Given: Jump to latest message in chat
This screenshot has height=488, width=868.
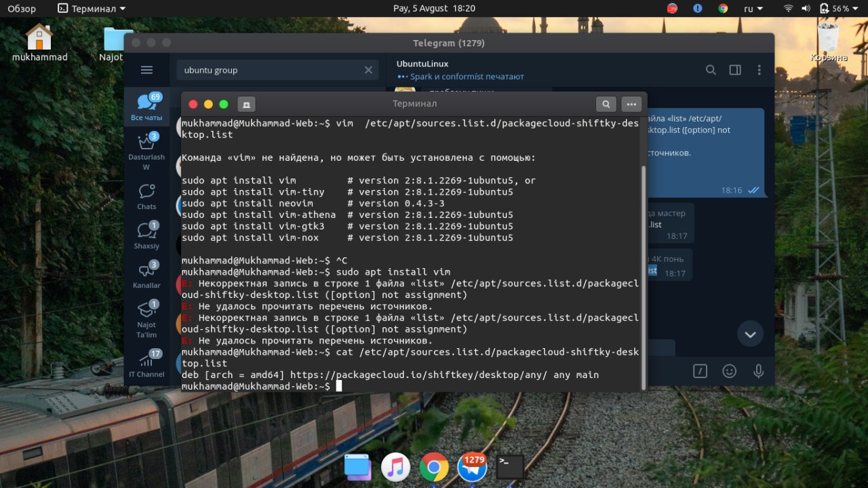Looking at the screenshot, I should pos(750,334).
